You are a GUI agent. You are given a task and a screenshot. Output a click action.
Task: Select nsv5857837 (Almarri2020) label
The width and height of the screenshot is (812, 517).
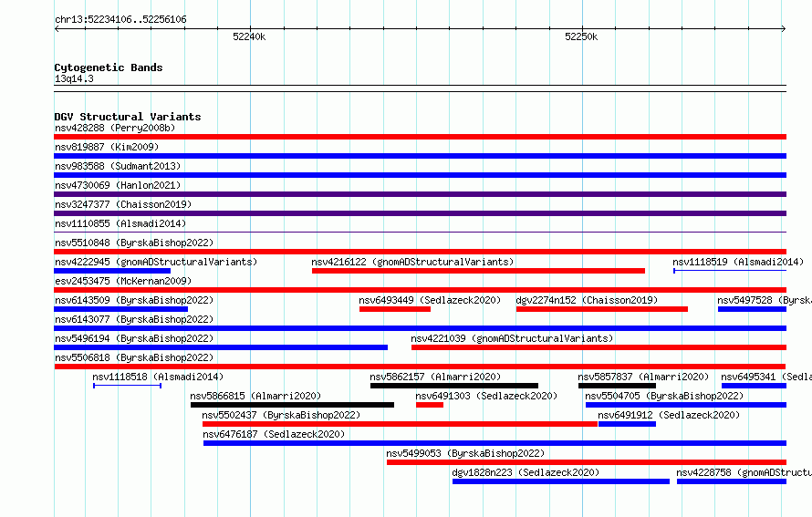click(x=643, y=377)
